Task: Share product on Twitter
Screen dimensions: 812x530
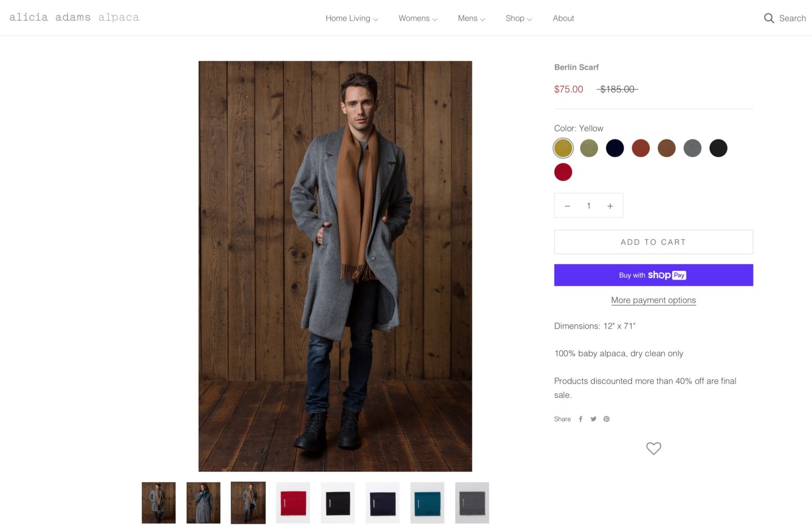Action: pyautogui.click(x=593, y=419)
